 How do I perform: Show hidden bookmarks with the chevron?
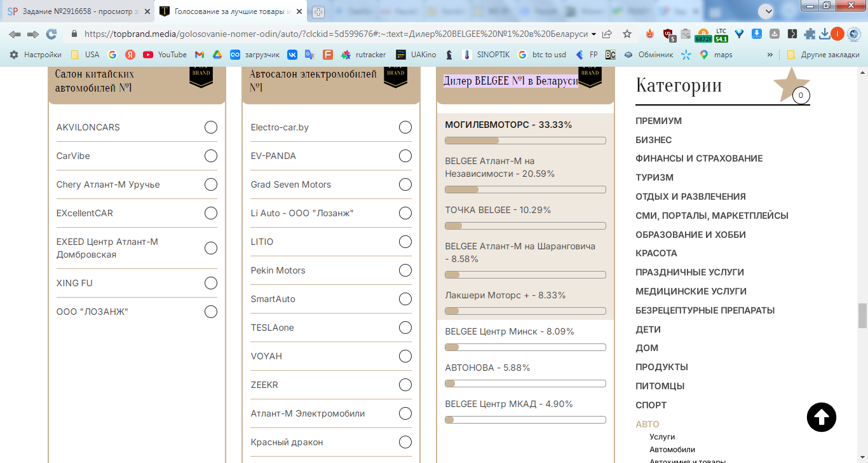click(770, 55)
